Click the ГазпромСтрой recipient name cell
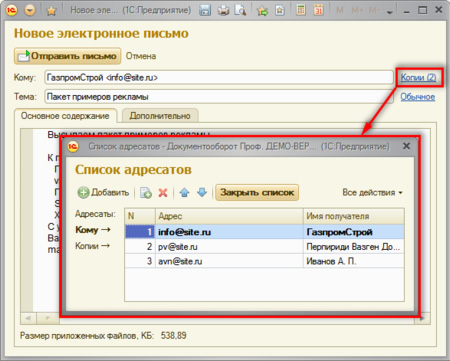This screenshot has height=361, width=450. [354, 232]
